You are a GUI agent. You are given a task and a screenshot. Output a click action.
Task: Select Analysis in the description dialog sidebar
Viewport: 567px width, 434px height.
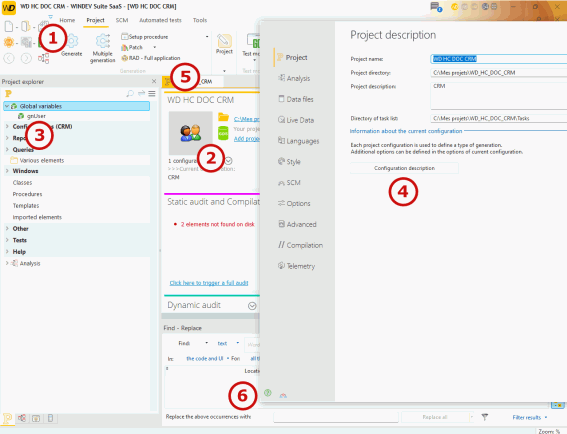click(x=294, y=78)
